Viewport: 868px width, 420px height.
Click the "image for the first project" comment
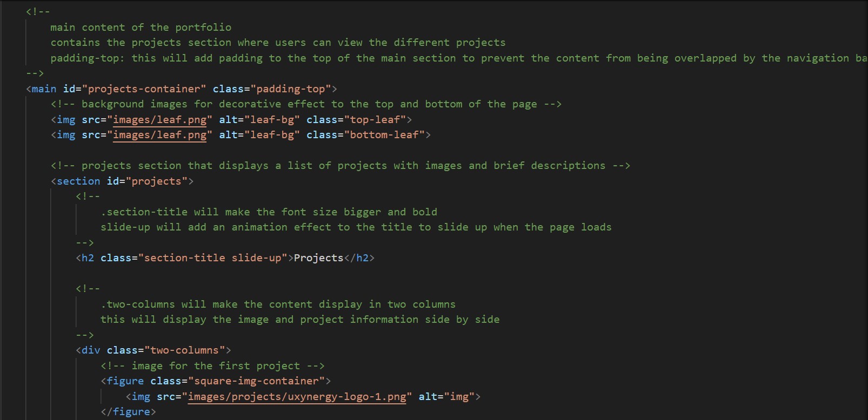click(212, 366)
